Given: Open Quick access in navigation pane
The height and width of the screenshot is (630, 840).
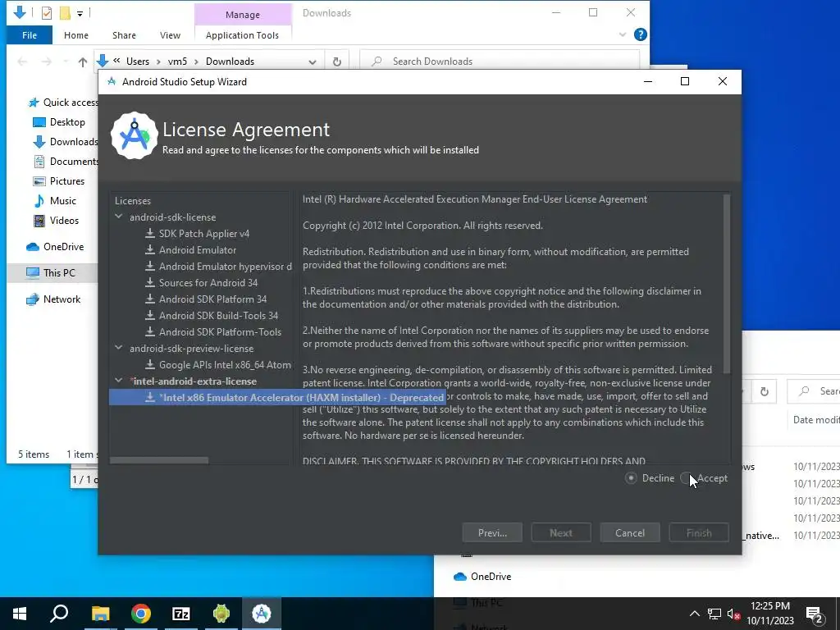Looking at the screenshot, I should pyautogui.click(x=63, y=103).
